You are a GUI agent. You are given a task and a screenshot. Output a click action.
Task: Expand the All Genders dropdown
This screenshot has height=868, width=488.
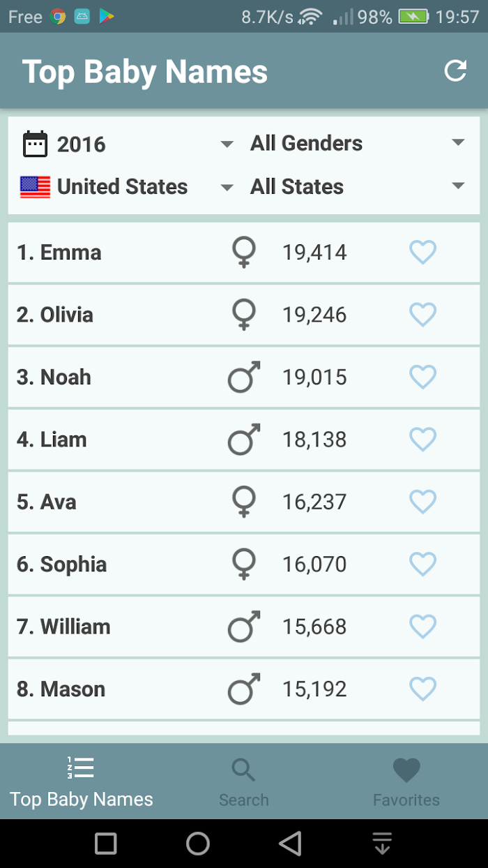(x=358, y=143)
